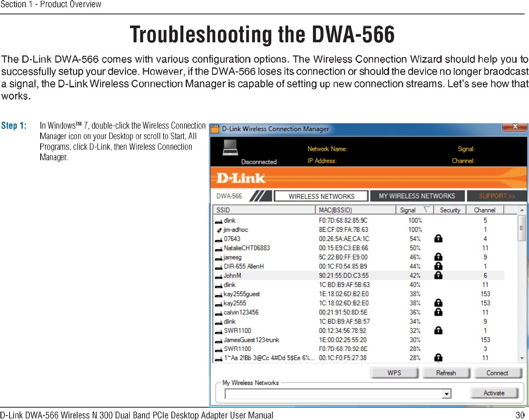Click inside the My Wireless Networks combo box
This screenshot has height=420, width=529.
tap(338, 394)
